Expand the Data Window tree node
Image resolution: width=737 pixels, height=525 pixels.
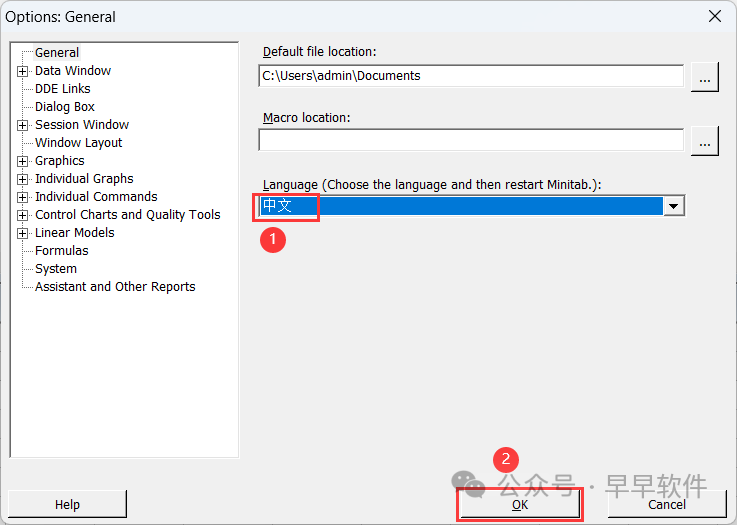pos(22,71)
